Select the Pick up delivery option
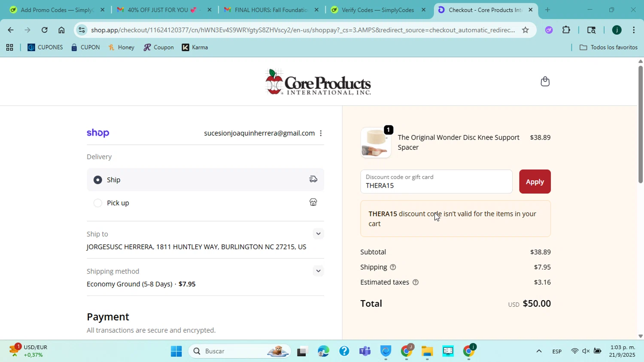The height and width of the screenshot is (362, 644). pos(205,203)
